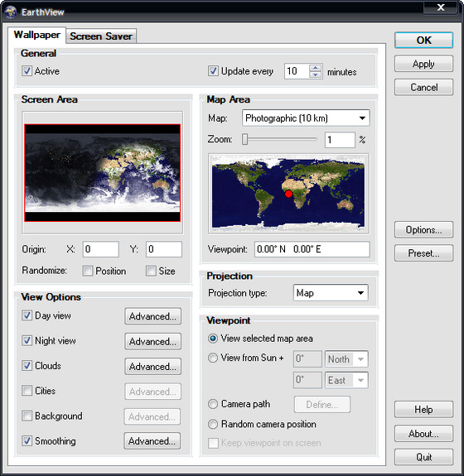
Task: Increase update interval with up spinner arrow
Action: tap(316, 68)
